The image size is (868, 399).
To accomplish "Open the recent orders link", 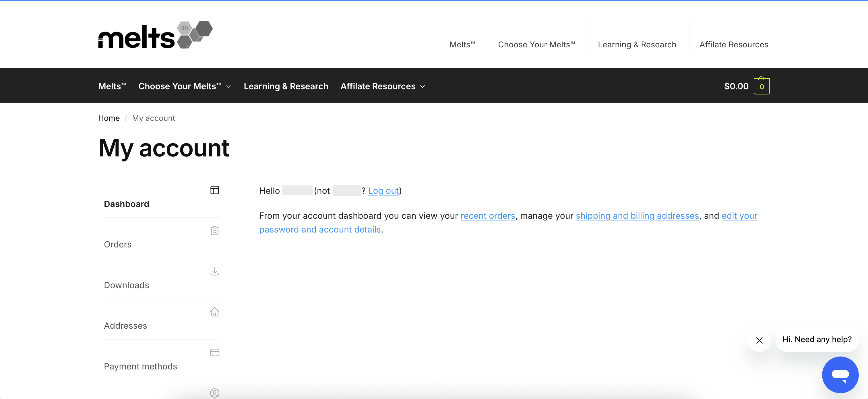I will (488, 216).
